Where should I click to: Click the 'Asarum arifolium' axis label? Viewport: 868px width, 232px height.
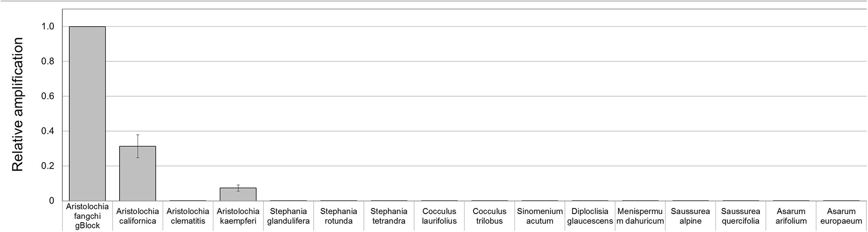coord(791,216)
